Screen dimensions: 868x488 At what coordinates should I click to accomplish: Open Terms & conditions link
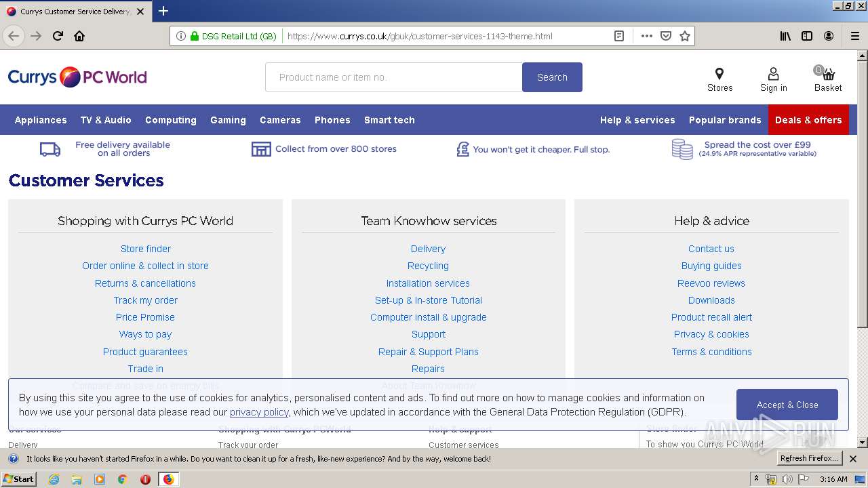[711, 352]
